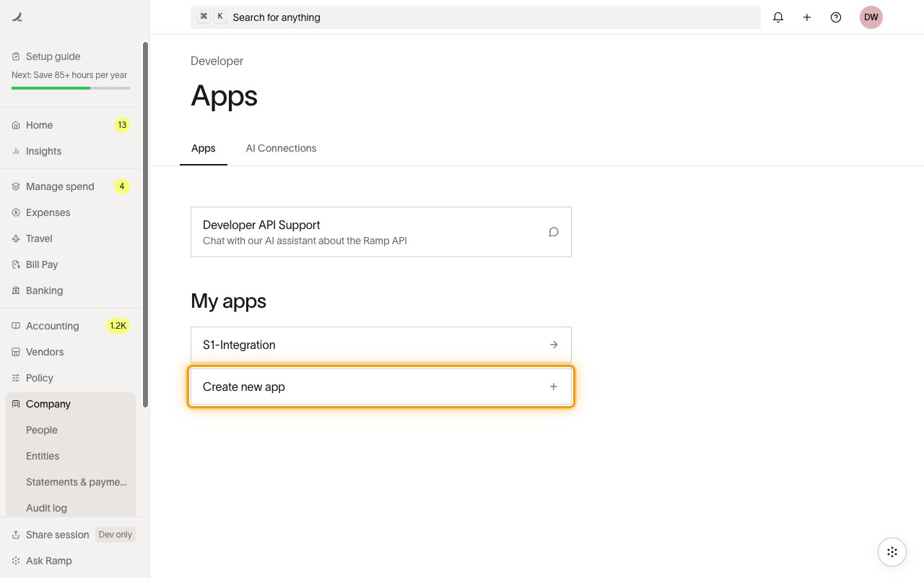Click the Setup guide clipboard icon
The height and width of the screenshot is (578, 924).
click(16, 56)
